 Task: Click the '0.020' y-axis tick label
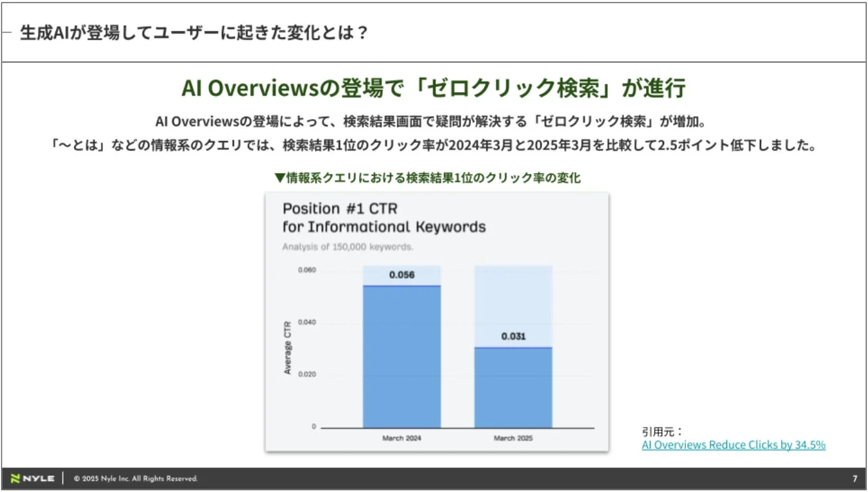click(x=307, y=374)
